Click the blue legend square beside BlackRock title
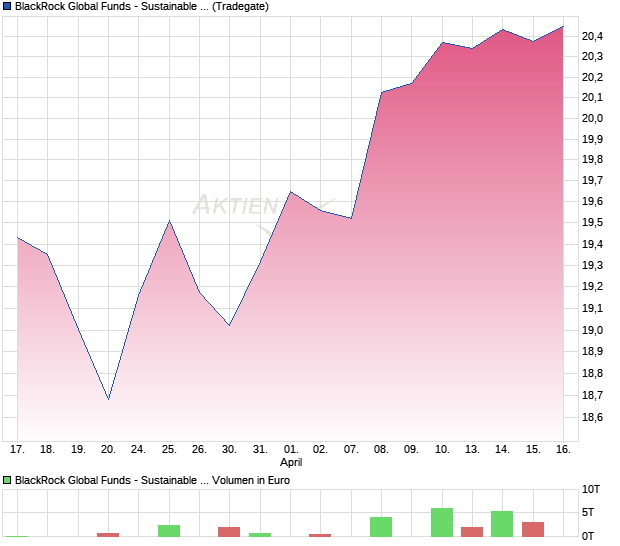620x546 pixels. 7,6
